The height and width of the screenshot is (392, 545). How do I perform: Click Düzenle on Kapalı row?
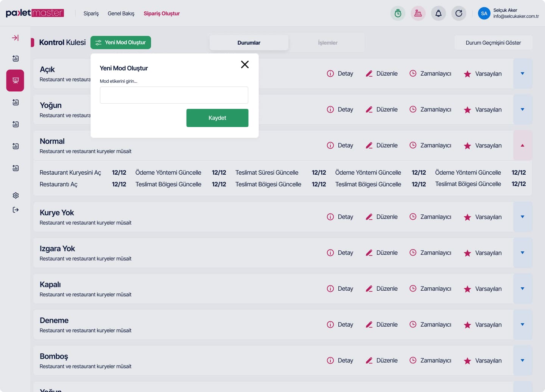click(381, 288)
